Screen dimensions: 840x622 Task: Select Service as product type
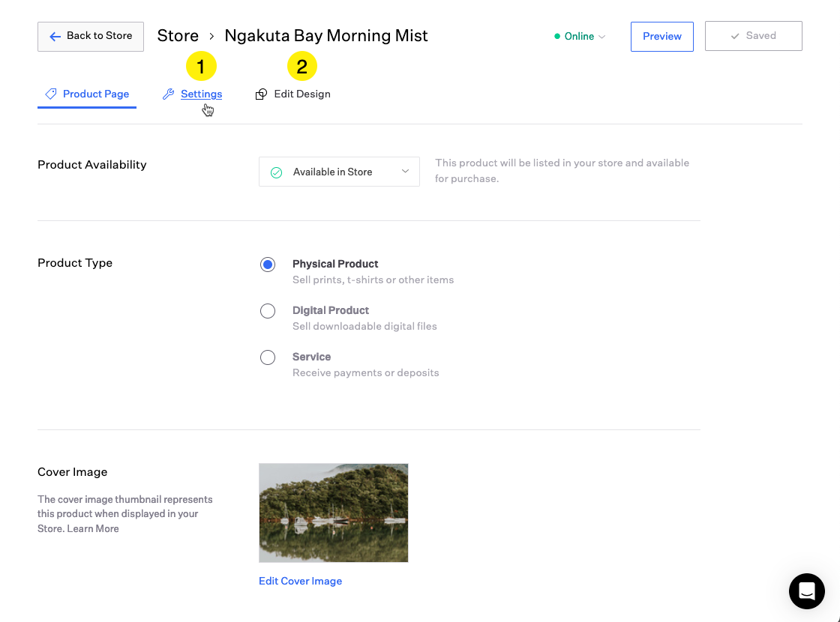click(x=268, y=357)
